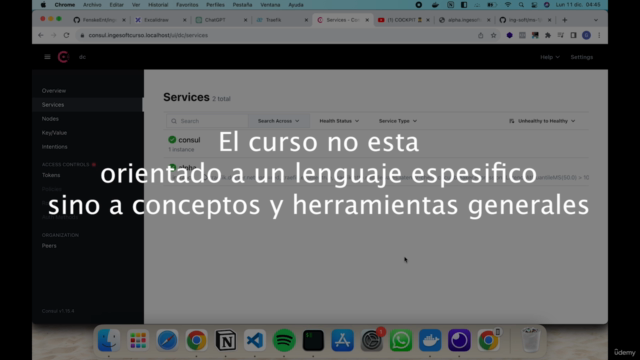Image resolution: width=640 pixels, height=360 pixels.
Task: Open Tokens under Access Controls
Action: click(x=51, y=175)
